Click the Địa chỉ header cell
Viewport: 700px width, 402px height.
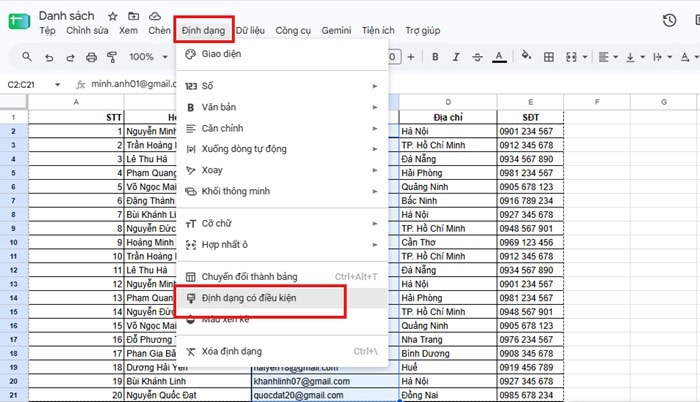pos(448,117)
